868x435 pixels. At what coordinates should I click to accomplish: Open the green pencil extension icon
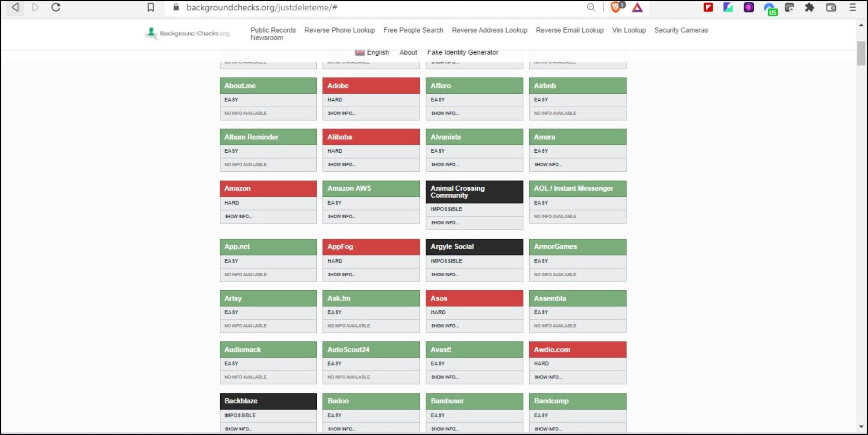point(728,7)
